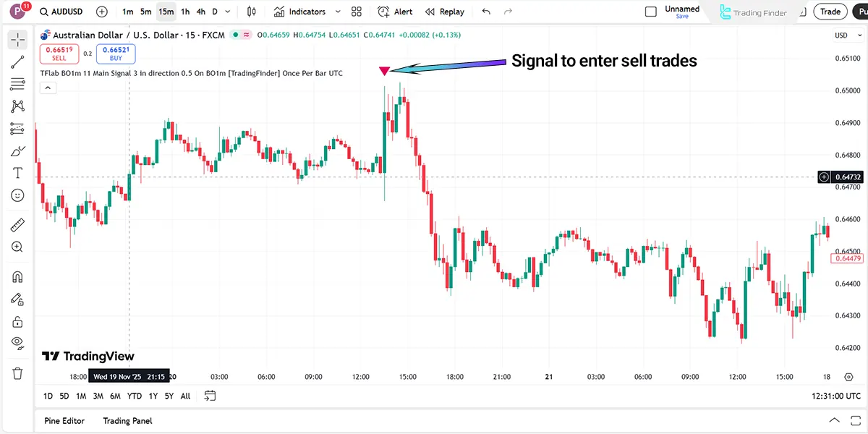The image size is (868, 434).
Task: Select the brush drawing tool
Action: (x=17, y=150)
